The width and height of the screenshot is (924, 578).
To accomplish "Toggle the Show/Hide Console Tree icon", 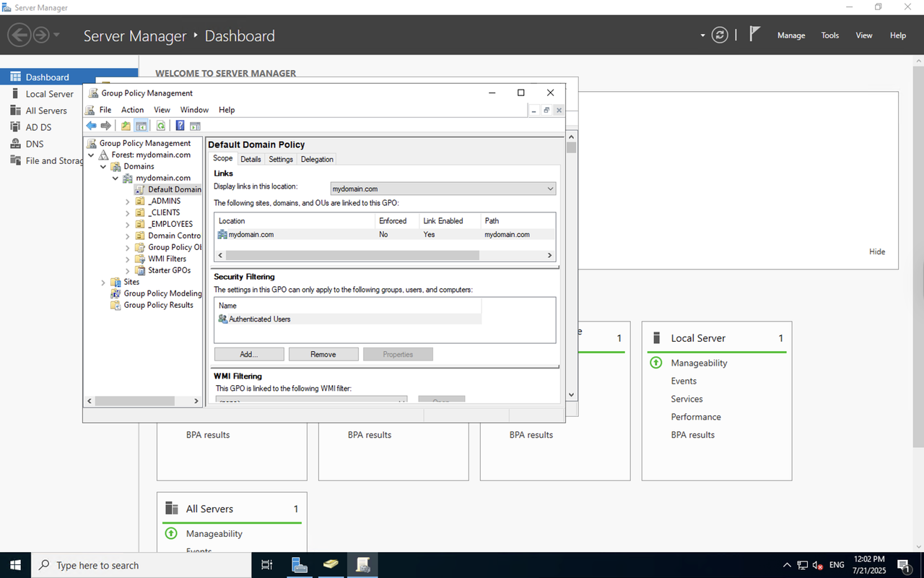I will [x=141, y=126].
